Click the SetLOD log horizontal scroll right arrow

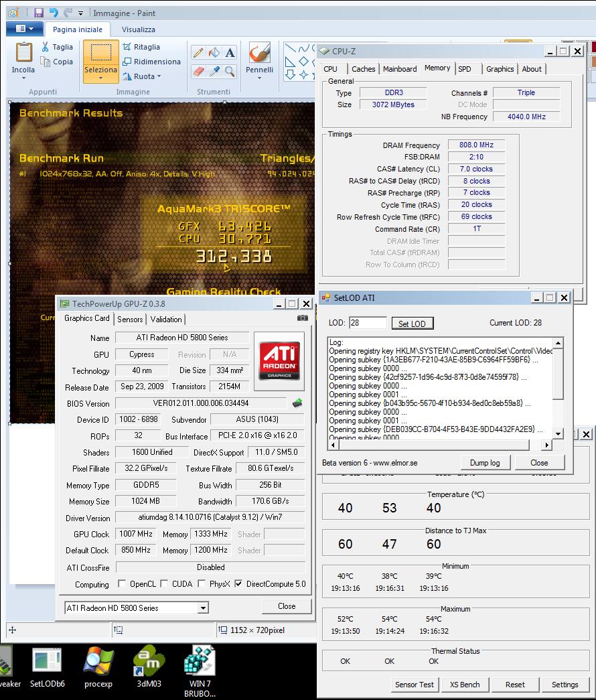(x=547, y=445)
